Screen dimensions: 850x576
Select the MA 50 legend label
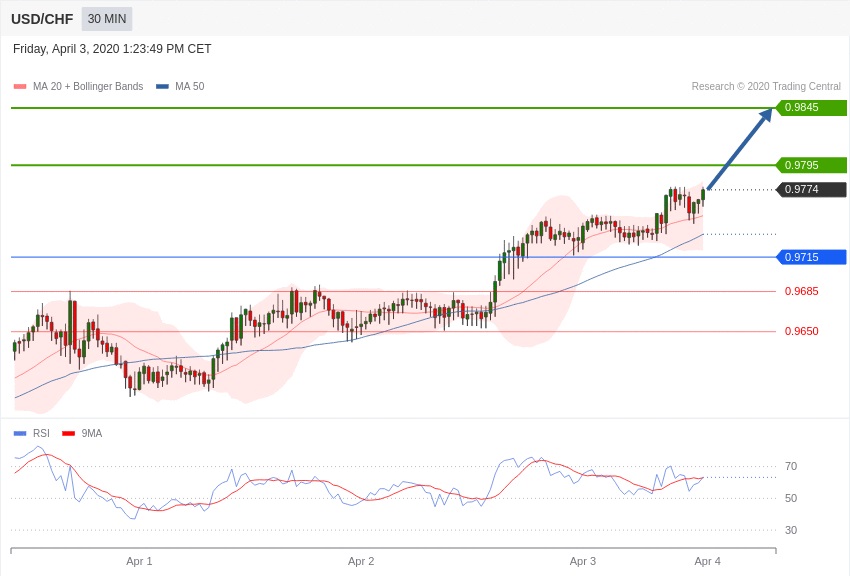pos(190,86)
